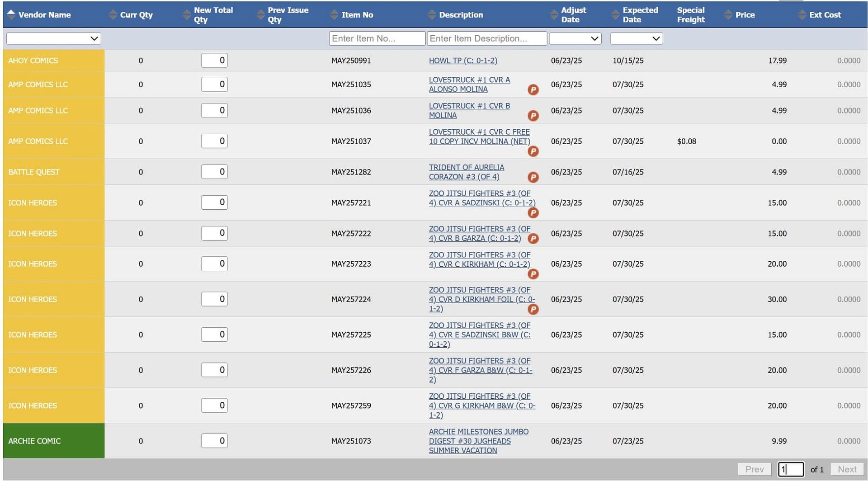Sort by Description column arrows
This screenshot has height=481, width=868.
tap(432, 14)
